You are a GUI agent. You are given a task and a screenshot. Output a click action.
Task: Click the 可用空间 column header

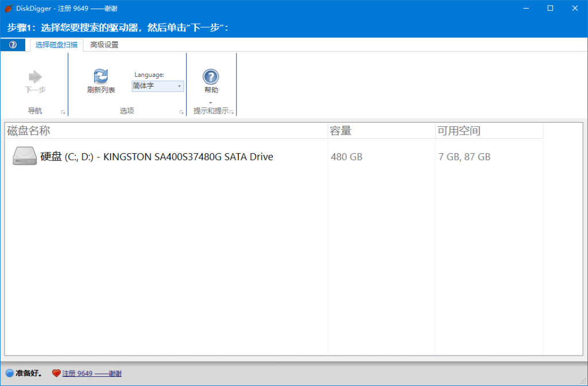(489, 131)
